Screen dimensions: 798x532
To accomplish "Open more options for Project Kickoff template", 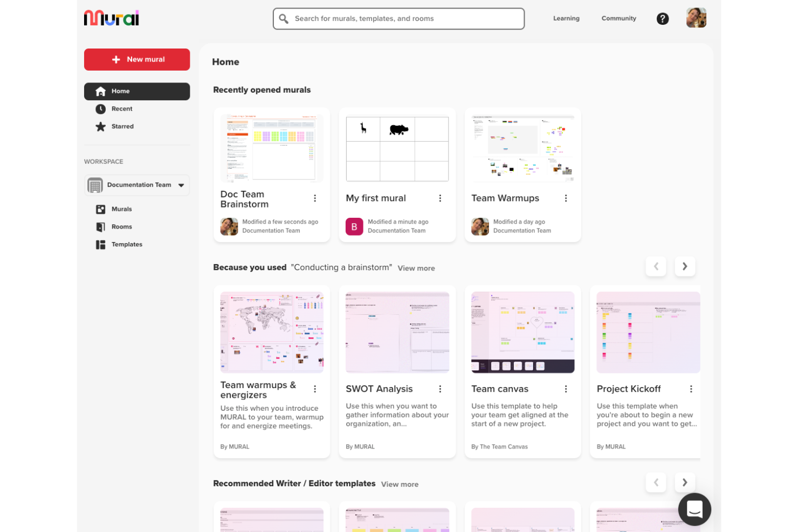I will 691,389.
